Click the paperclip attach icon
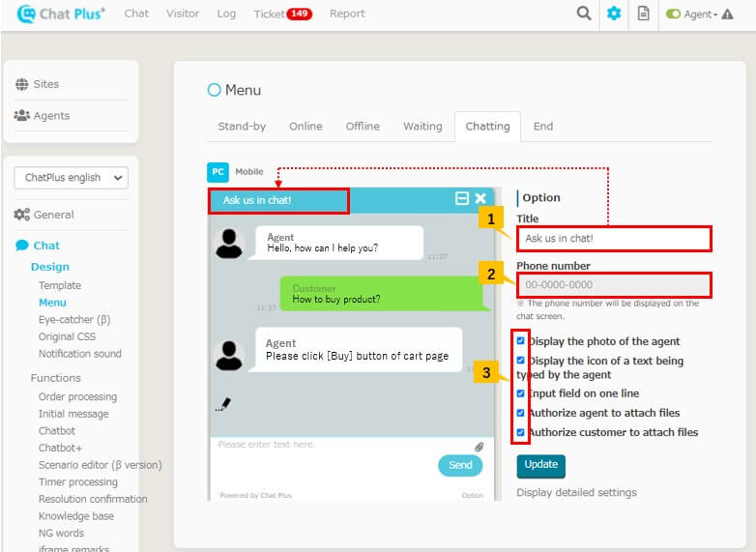 click(479, 447)
